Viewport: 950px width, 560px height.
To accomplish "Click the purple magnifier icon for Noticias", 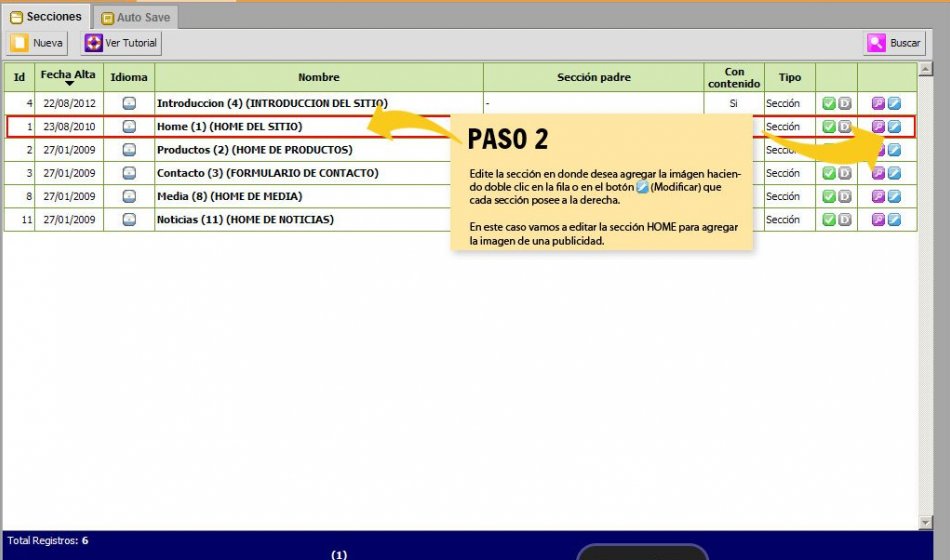I will (879, 219).
